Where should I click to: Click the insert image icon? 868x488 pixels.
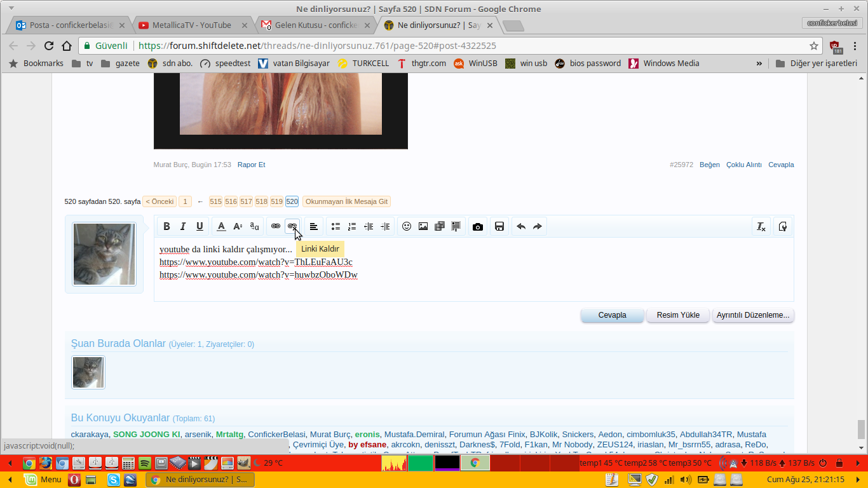click(x=423, y=226)
